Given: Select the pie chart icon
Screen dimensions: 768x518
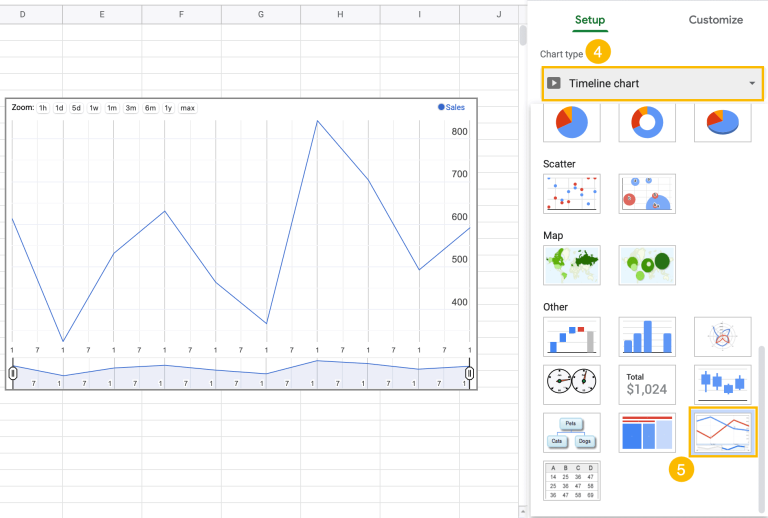Looking at the screenshot, I should 572,123.
